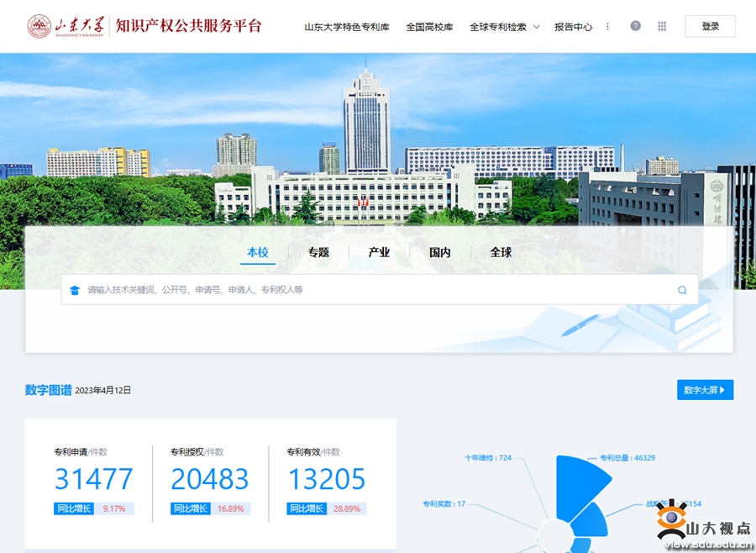
Task: Open 山东大学特色专利库 menu item
Action: [x=347, y=27]
